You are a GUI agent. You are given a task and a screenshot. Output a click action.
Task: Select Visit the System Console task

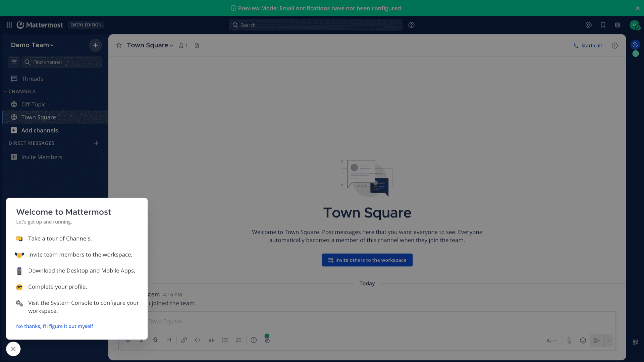pyautogui.click(x=77, y=307)
